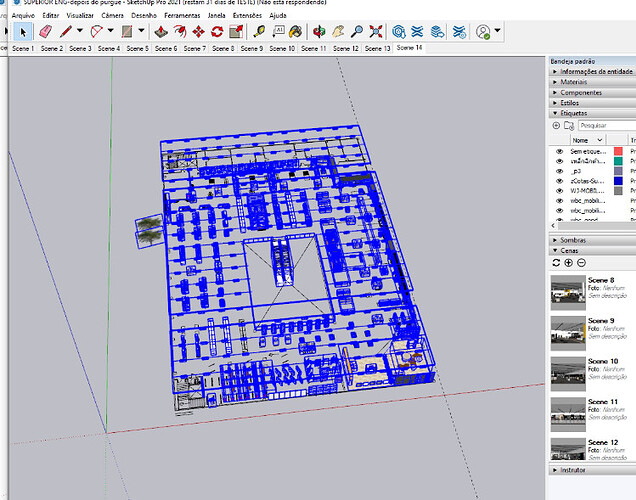Switch to the Scene 13 tab
Screen dimensions: 636x500
pos(377,48)
